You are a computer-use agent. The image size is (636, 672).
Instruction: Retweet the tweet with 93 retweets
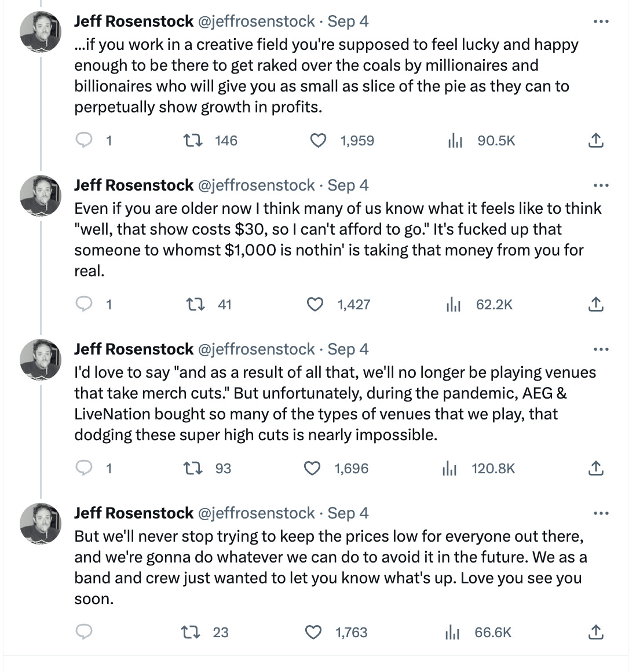click(192, 468)
